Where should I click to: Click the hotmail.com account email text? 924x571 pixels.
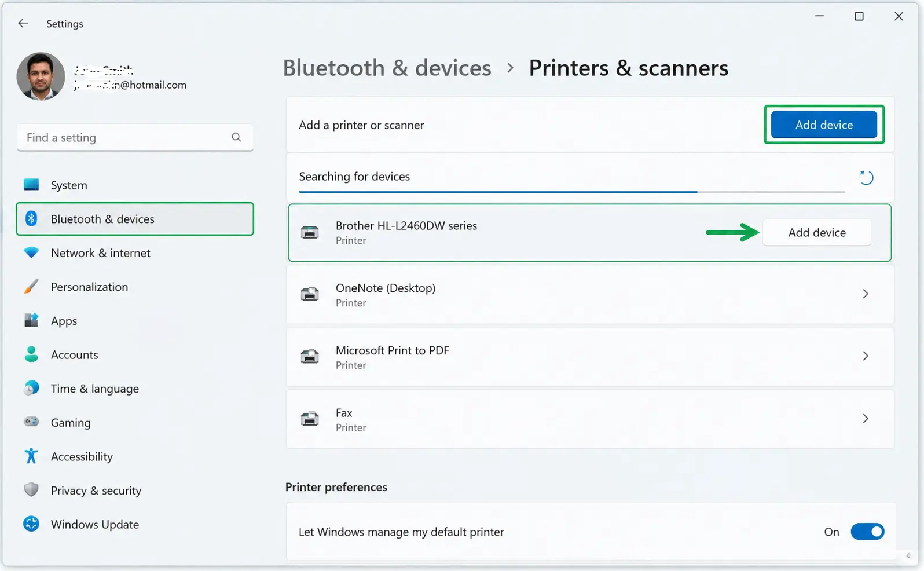(130, 85)
